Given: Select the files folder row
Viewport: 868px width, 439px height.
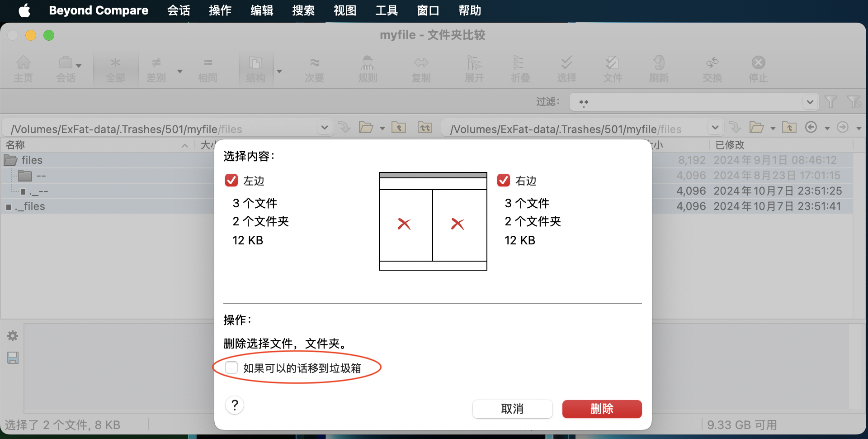Looking at the screenshot, I should pos(108,160).
